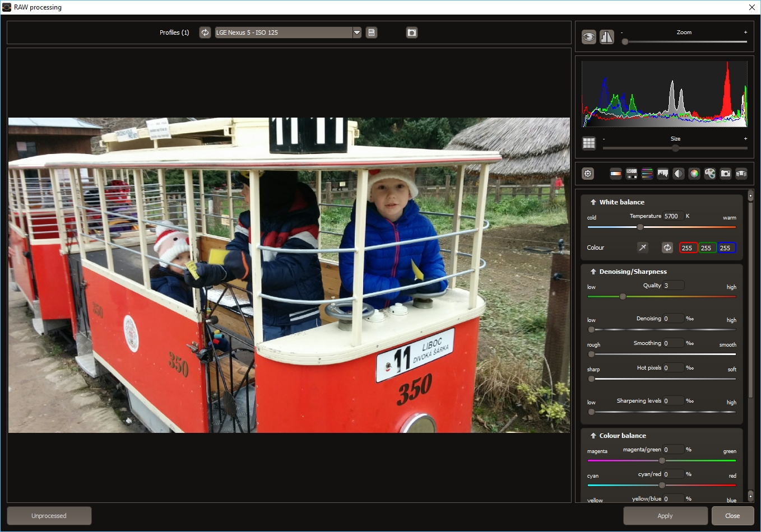761x532 pixels.
Task: Toggle the split before/after mirror view icon
Action: 607,37
